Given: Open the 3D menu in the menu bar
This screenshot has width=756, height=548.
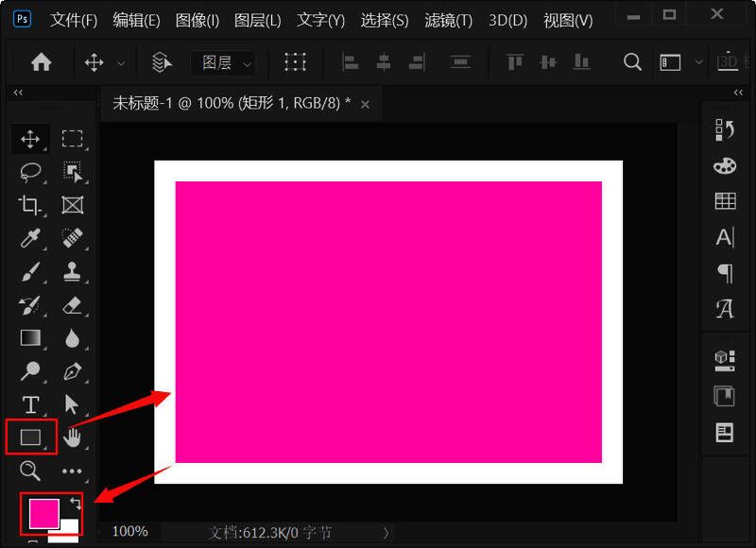Looking at the screenshot, I should point(509,19).
